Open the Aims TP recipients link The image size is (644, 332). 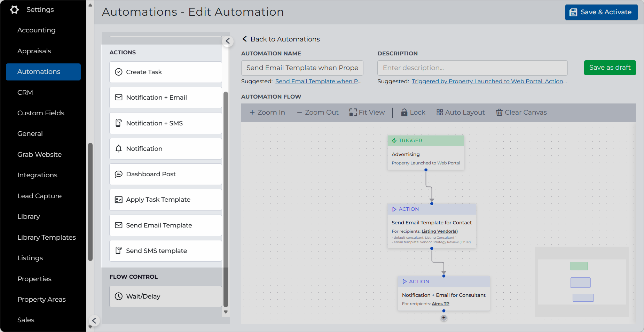pos(440,304)
